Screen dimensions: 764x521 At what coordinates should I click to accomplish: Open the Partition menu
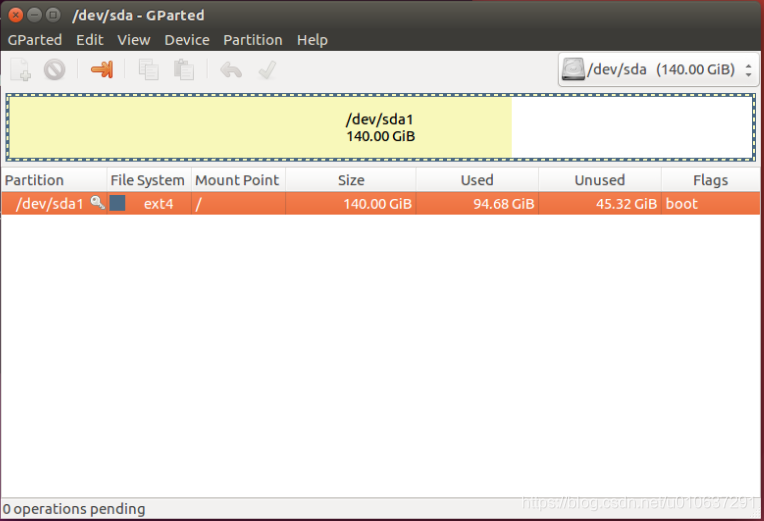coord(253,40)
